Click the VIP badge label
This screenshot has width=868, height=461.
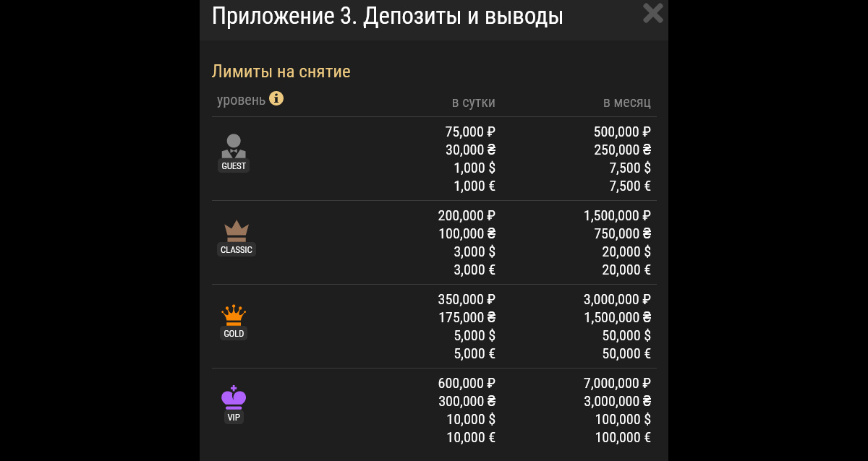coord(233,417)
